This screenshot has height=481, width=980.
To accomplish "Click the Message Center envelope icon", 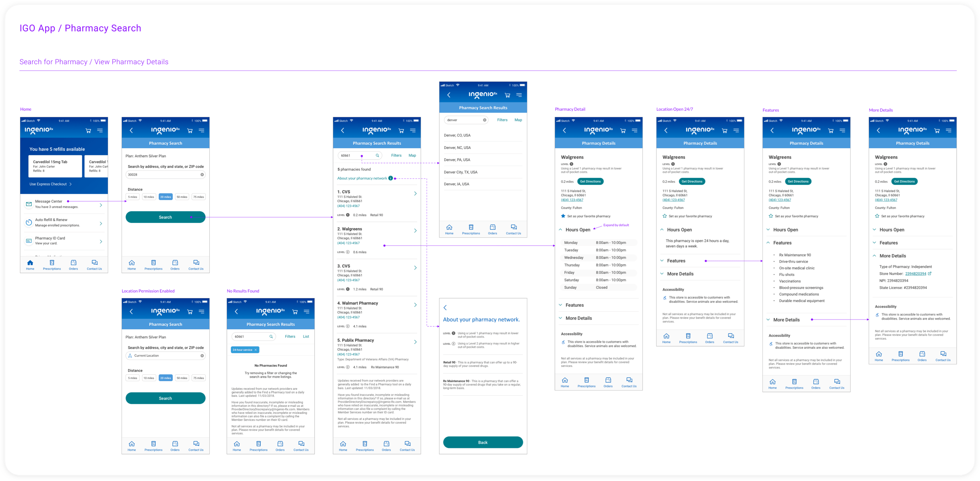I will (29, 204).
